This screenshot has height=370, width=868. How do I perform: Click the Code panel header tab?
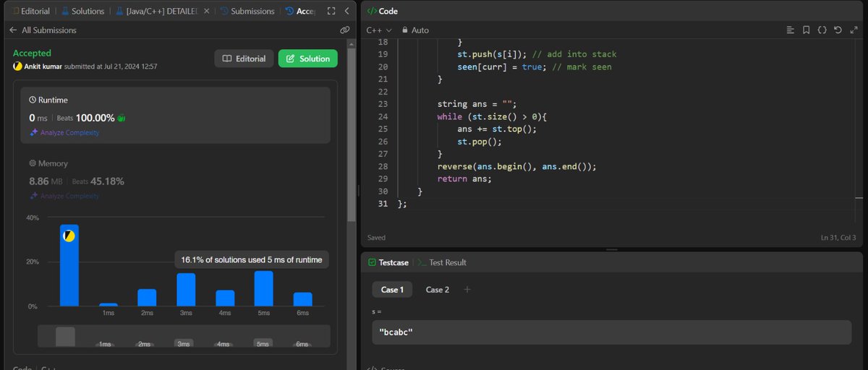click(x=383, y=12)
